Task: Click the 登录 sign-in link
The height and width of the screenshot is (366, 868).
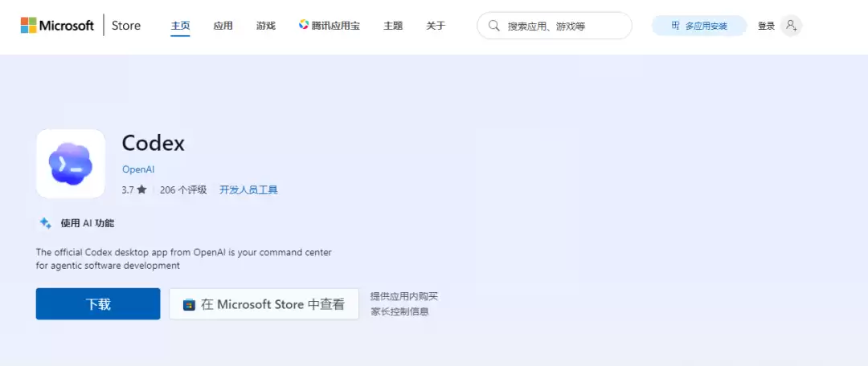Action: [x=766, y=26]
